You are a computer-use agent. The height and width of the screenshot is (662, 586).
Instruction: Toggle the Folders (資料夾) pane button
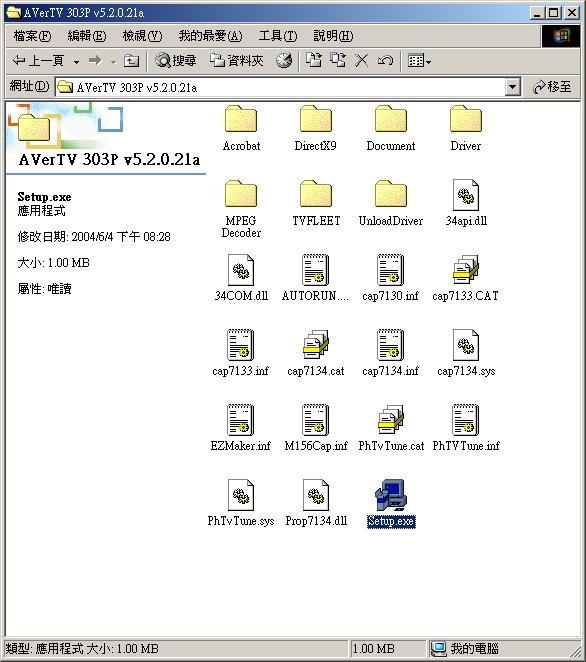point(236,61)
